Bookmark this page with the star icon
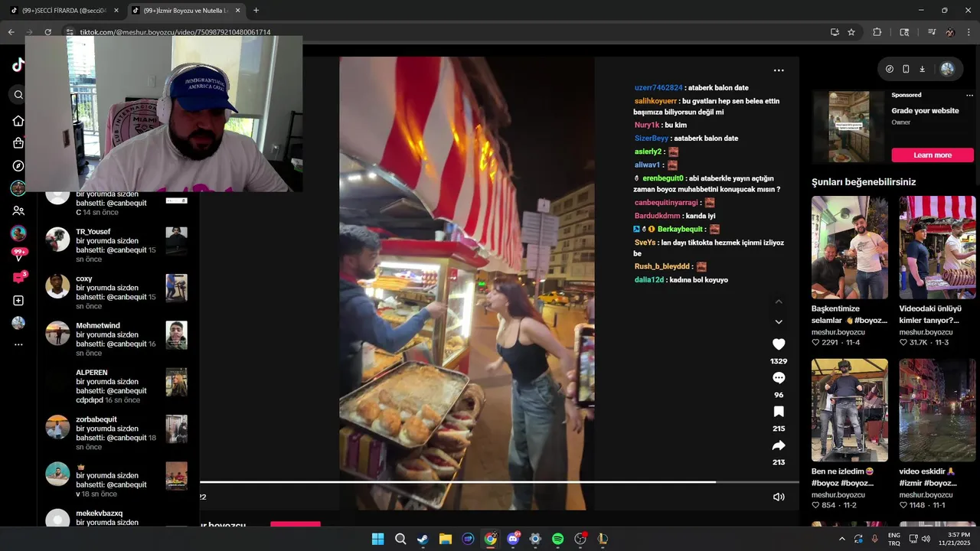Image resolution: width=980 pixels, height=551 pixels. 851,32
